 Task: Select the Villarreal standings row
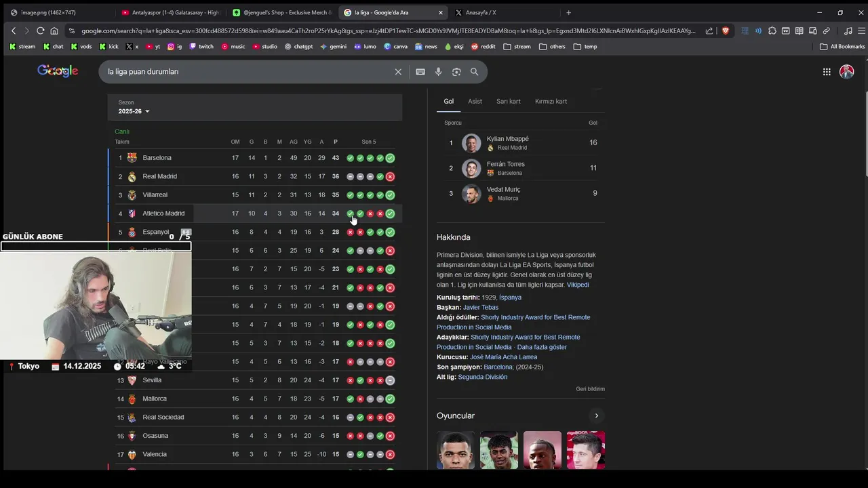coord(255,195)
